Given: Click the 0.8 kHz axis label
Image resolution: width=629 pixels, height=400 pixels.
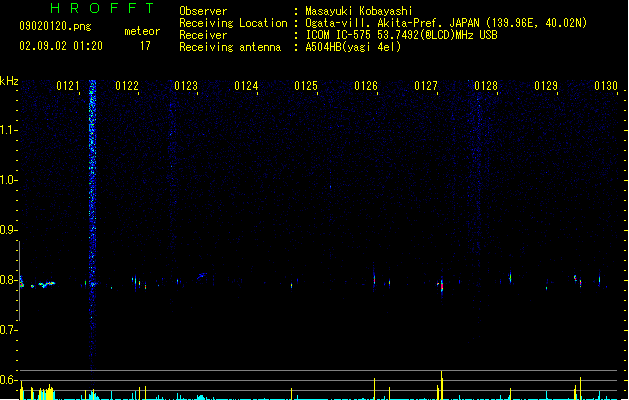Looking at the screenshot, I should tap(8, 280).
